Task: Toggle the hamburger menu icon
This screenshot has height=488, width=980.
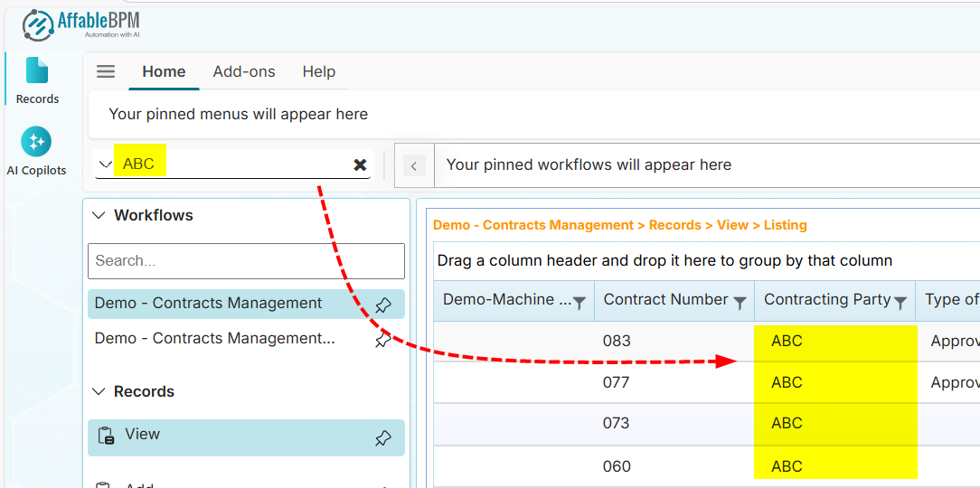Action: pos(106,71)
